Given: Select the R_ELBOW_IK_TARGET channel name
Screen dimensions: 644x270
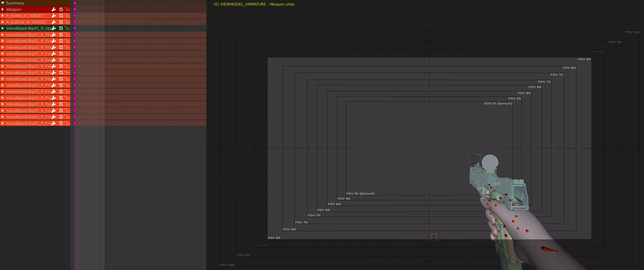Looking at the screenshot, I should coord(26,22).
